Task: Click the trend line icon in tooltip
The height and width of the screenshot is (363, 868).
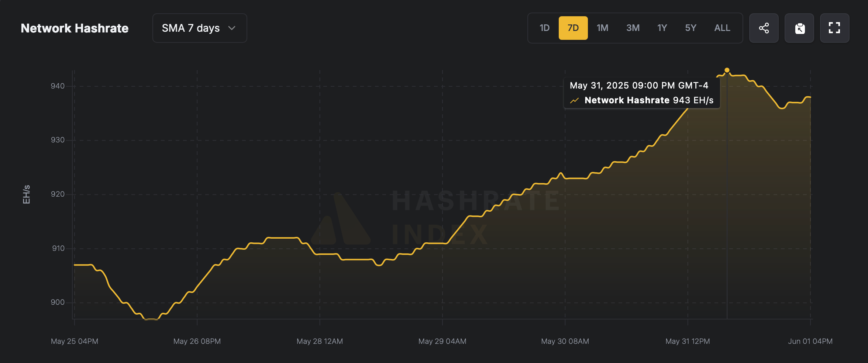Action: [x=574, y=100]
